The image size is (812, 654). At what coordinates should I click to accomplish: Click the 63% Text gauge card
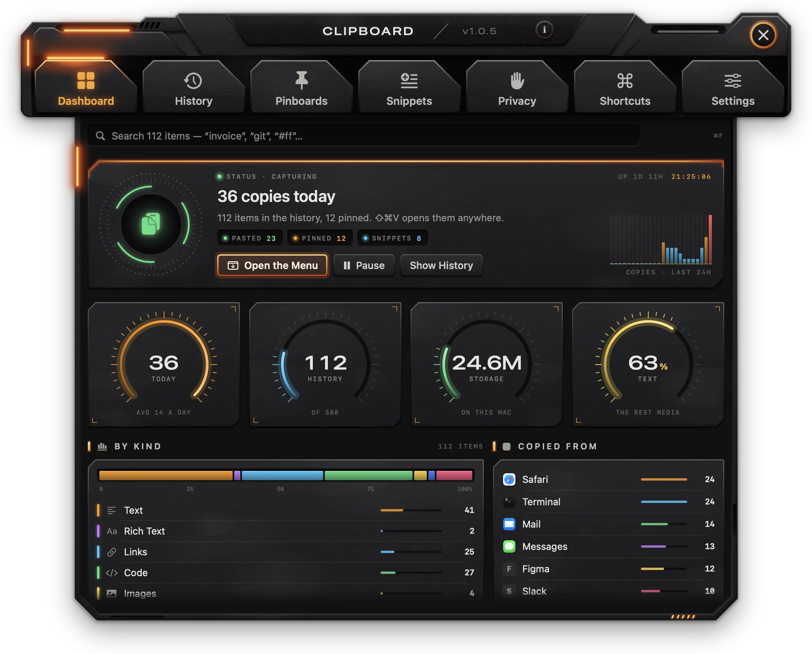tap(648, 365)
